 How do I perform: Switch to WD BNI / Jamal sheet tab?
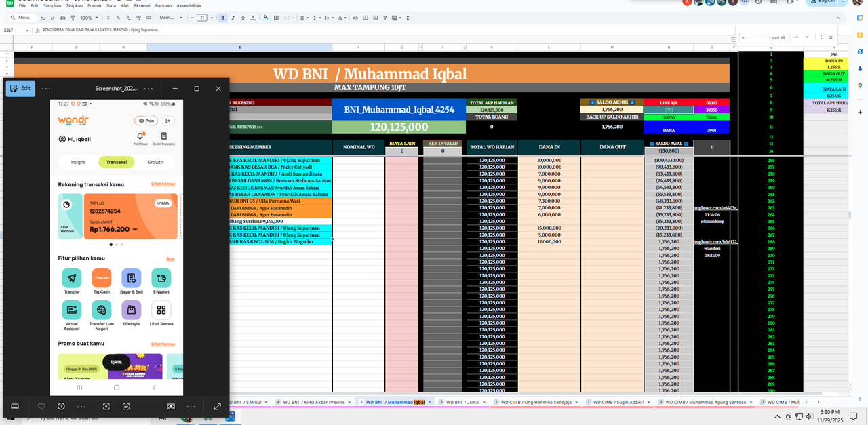[x=462, y=402]
